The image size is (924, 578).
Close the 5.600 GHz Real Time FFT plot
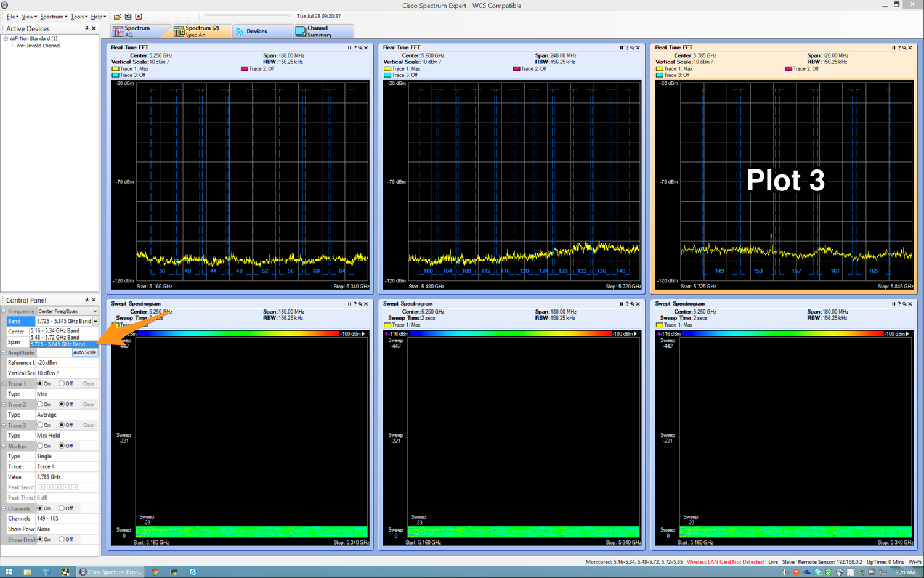point(638,47)
